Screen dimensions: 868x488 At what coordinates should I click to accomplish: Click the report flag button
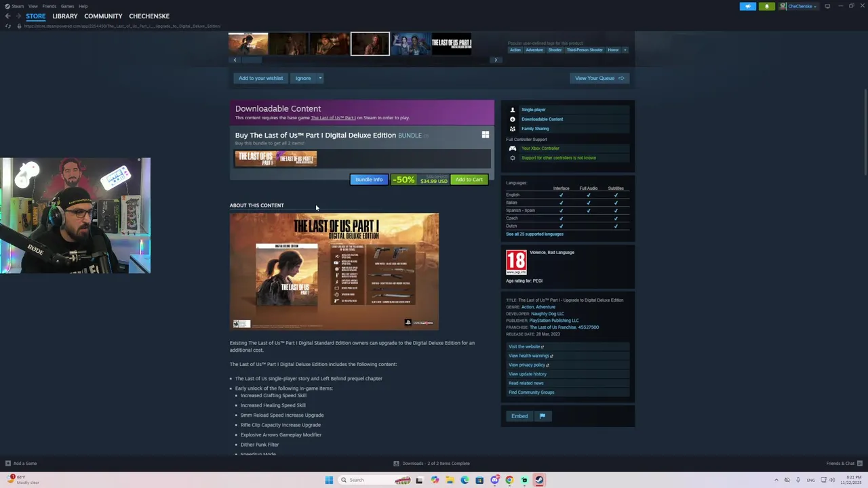pos(542,416)
